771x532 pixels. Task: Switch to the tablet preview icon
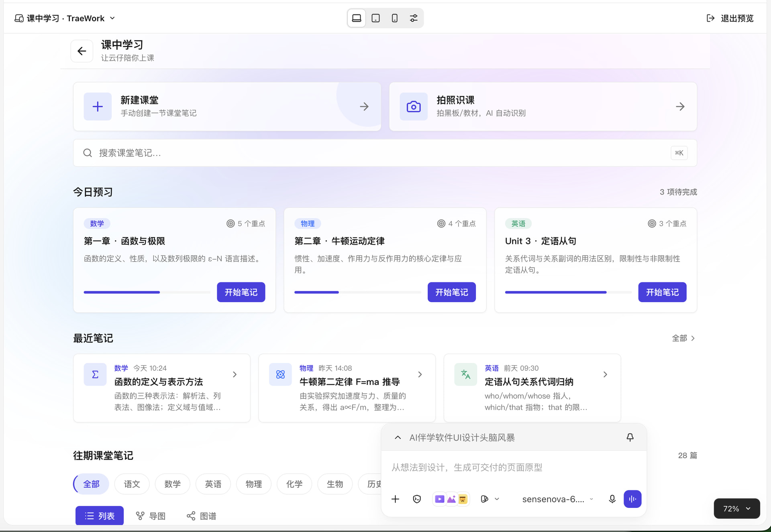click(375, 18)
